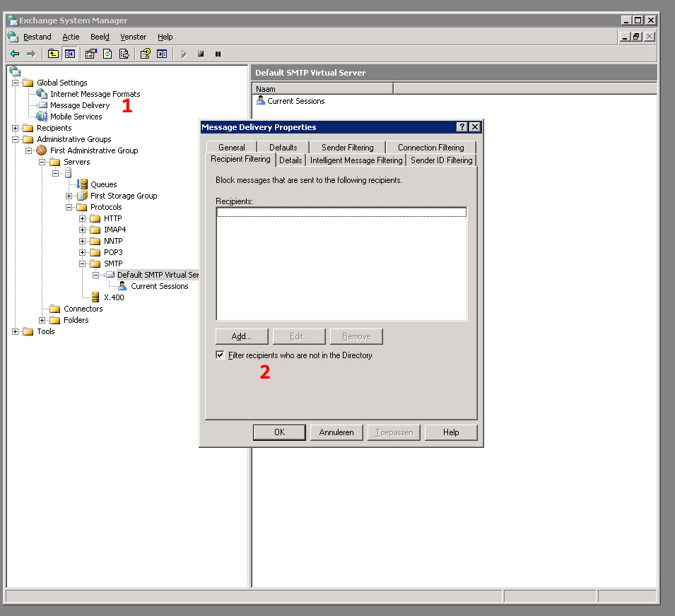Expand the POP3 protocol node
This screenshot has height=616, width=675.
82,252
